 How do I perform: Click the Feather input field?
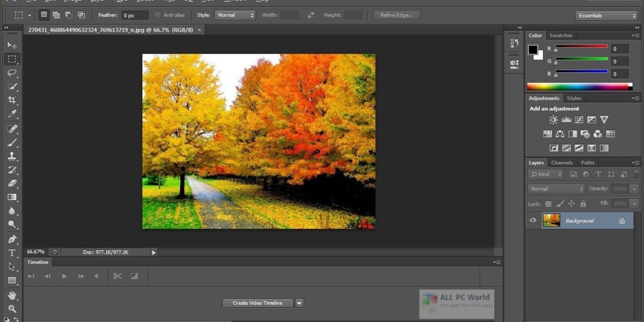click(134, 15)
